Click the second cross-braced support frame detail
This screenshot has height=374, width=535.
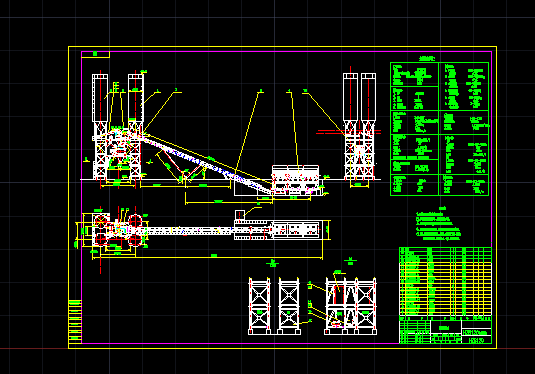tap(289, 306)
